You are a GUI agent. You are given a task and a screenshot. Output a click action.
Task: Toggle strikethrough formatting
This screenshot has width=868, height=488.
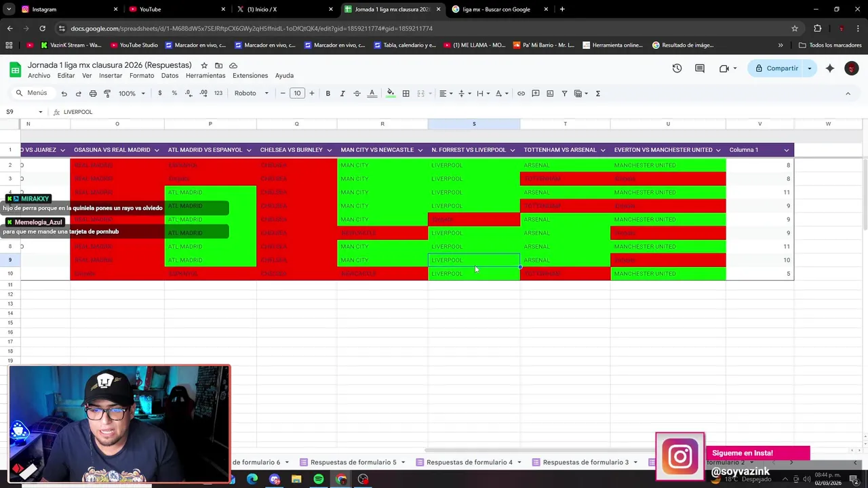(x=357, y=94)
